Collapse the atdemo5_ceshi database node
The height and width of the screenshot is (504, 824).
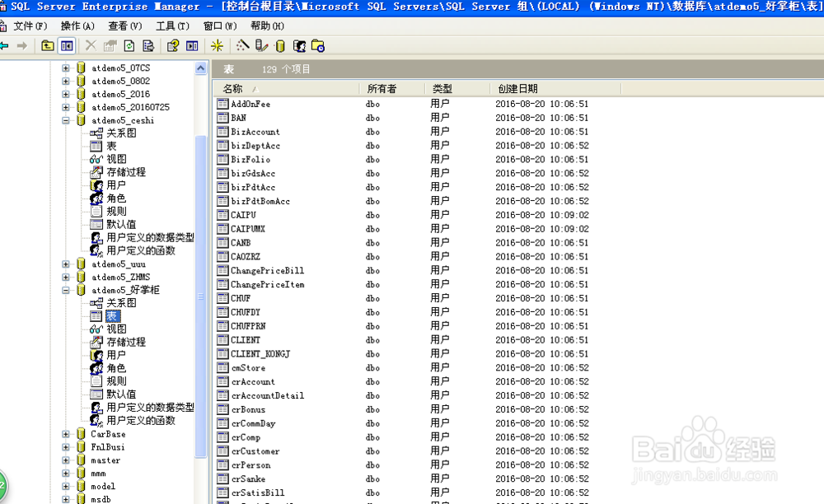(x=66, y=120)
